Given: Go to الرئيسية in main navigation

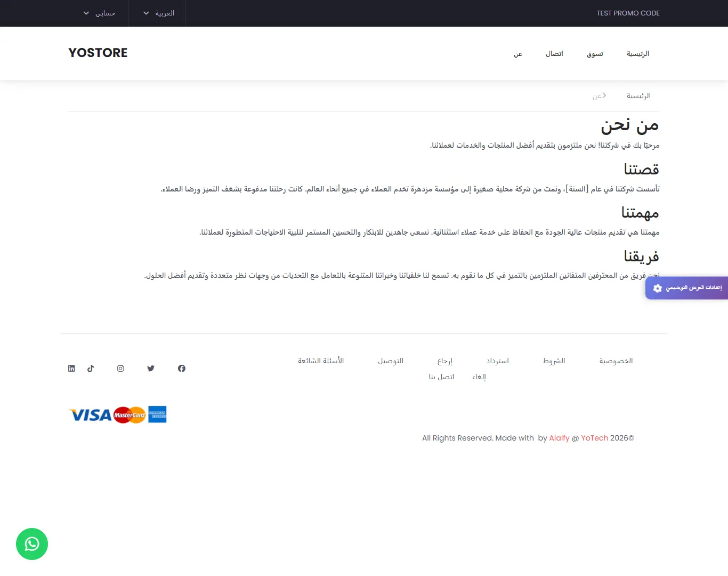Looking at the screenshot, I should (x=637, y=54).
